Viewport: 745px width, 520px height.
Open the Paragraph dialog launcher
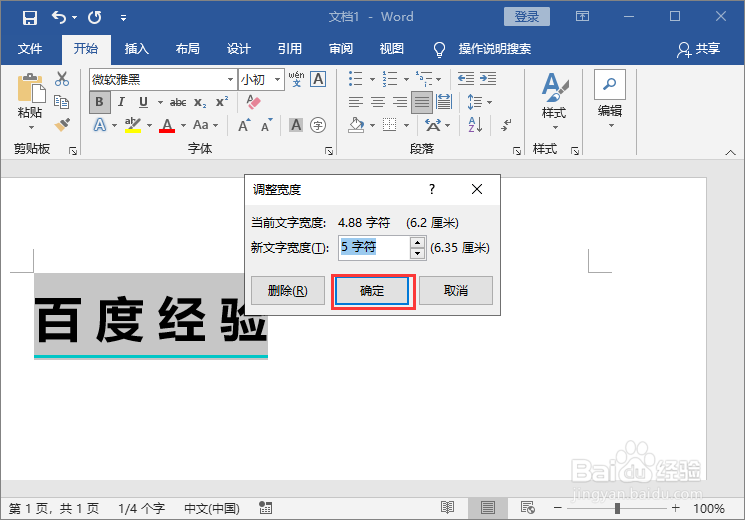[517, 151]
